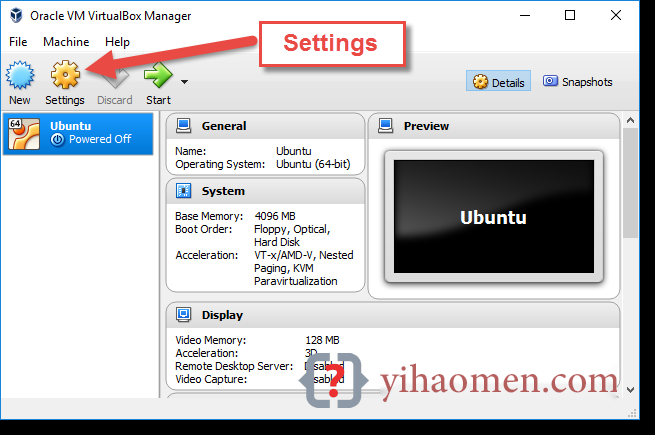Screen dimensions: 655x435
Task: Click the scroll up arrow of details pane
Action: [x=630, y=121]
